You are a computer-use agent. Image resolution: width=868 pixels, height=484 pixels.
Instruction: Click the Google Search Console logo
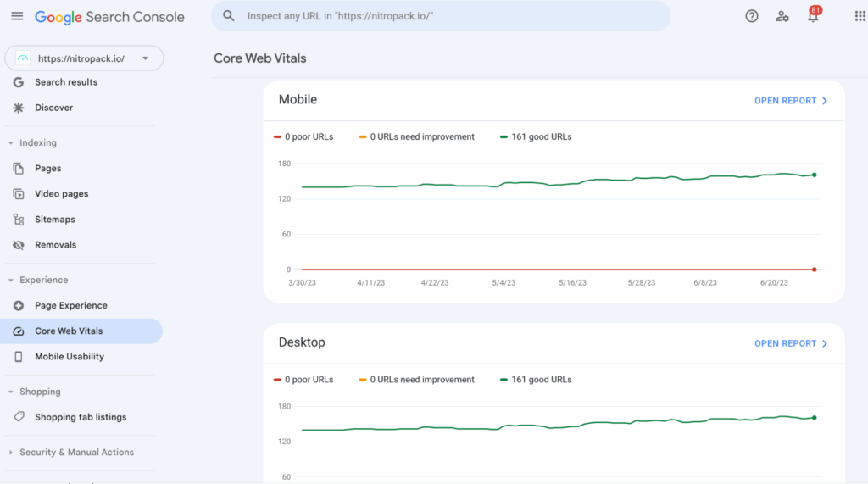pos(109,17)
